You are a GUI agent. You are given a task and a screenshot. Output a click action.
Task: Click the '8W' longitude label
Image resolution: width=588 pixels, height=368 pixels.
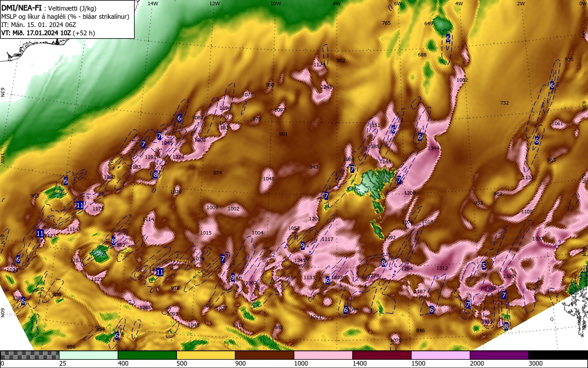337,4
